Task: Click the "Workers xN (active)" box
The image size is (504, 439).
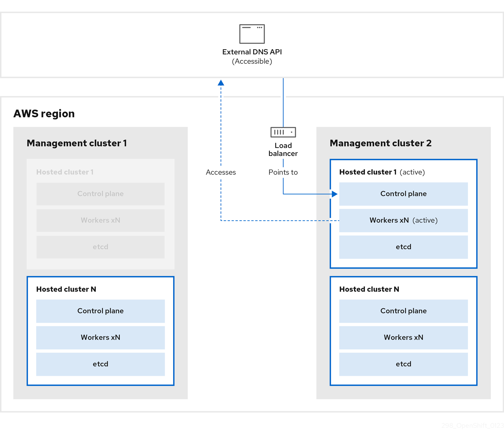Action: pyautogui.click(x=403, y=220)
